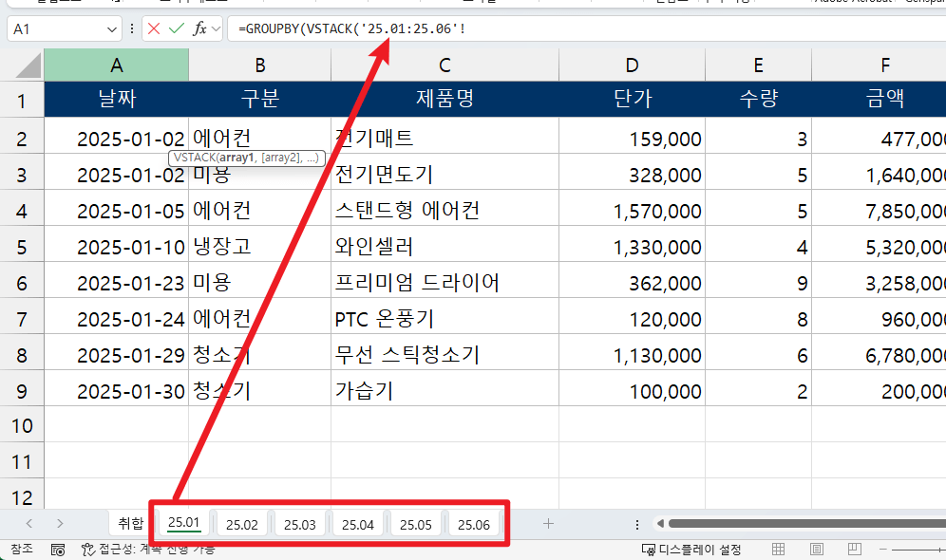Click the 수량 header cell

758,99
